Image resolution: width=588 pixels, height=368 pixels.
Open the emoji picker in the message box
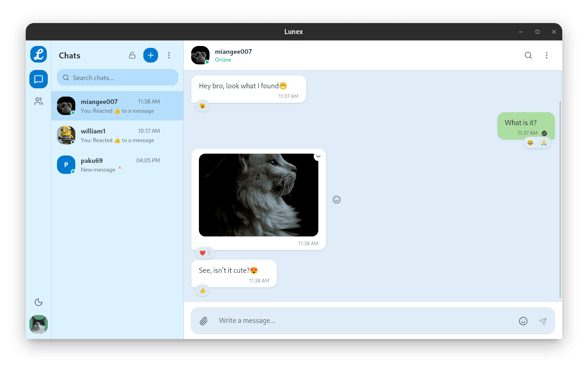pos(523,321)
